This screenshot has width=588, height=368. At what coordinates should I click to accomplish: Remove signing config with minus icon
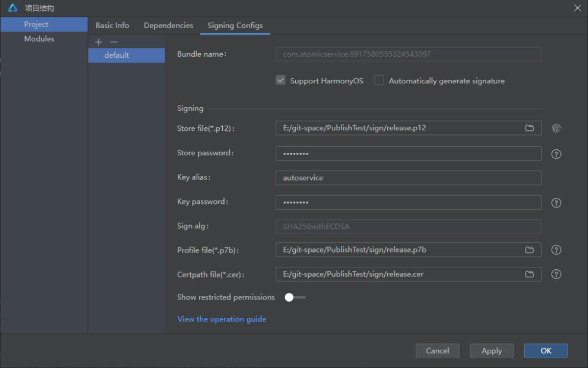(114, 42)
